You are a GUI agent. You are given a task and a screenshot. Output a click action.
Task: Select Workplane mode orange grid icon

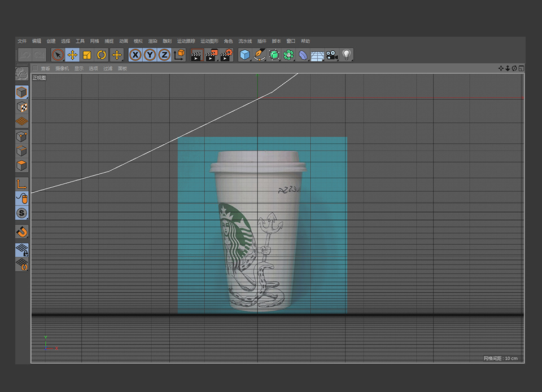[x=22, y=121]
